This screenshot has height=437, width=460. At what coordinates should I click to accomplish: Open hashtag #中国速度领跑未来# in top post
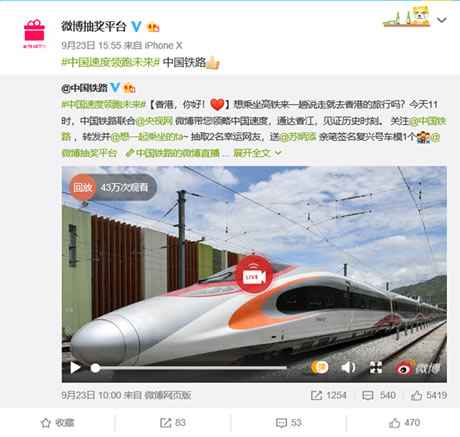[111, 62]
